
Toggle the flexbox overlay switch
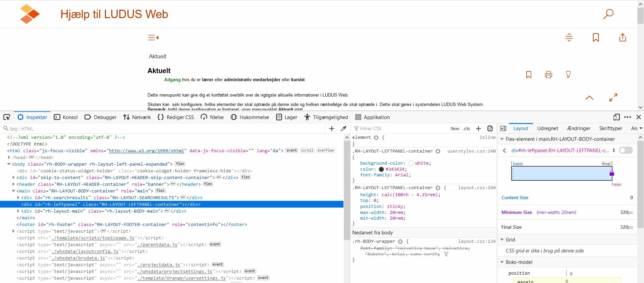(x=626, y=150)
